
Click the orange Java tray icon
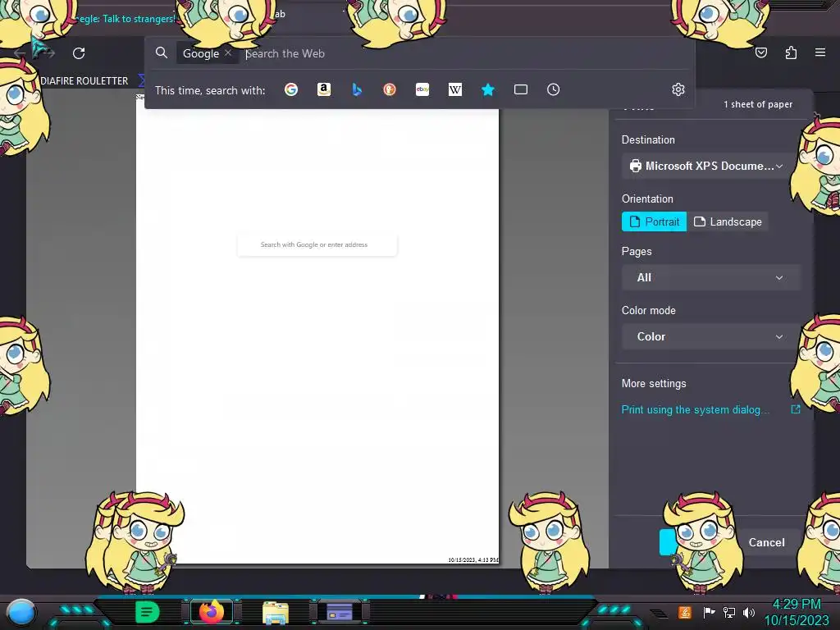pos(685,612)
